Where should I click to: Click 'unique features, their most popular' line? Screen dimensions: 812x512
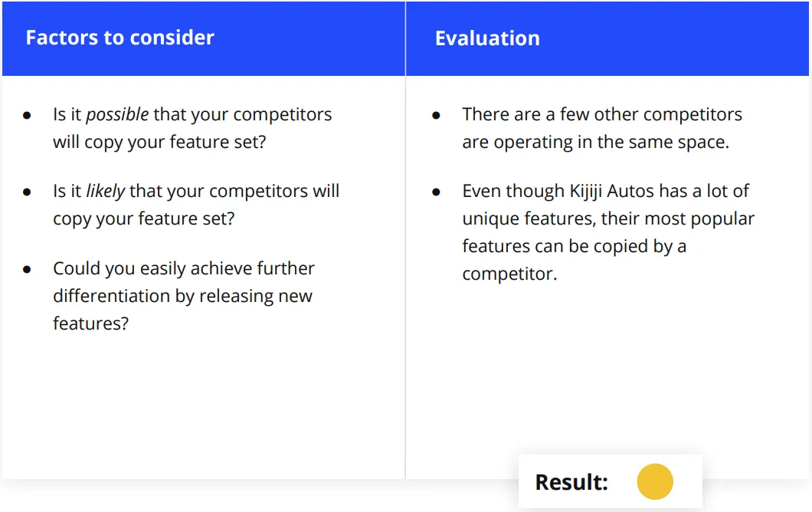tap(608, 218)
